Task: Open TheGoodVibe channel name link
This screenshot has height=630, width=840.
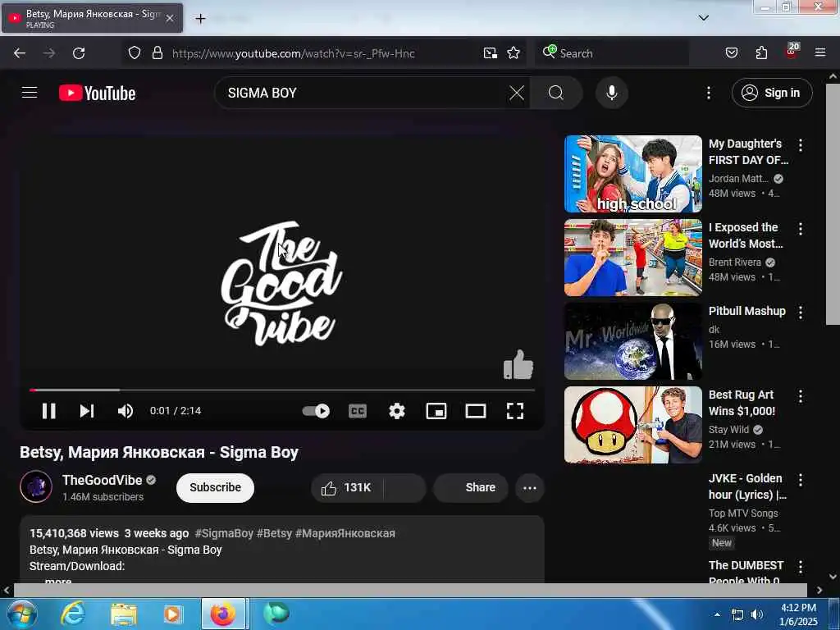Action: pyautogui.click(x=102, y=480)
